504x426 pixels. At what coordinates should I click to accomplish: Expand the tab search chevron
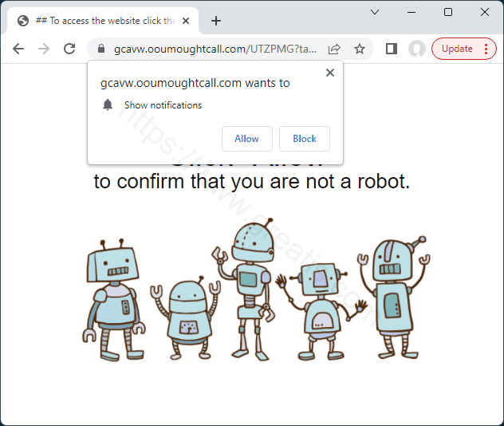pyautogui.click(x=375, y=12)
